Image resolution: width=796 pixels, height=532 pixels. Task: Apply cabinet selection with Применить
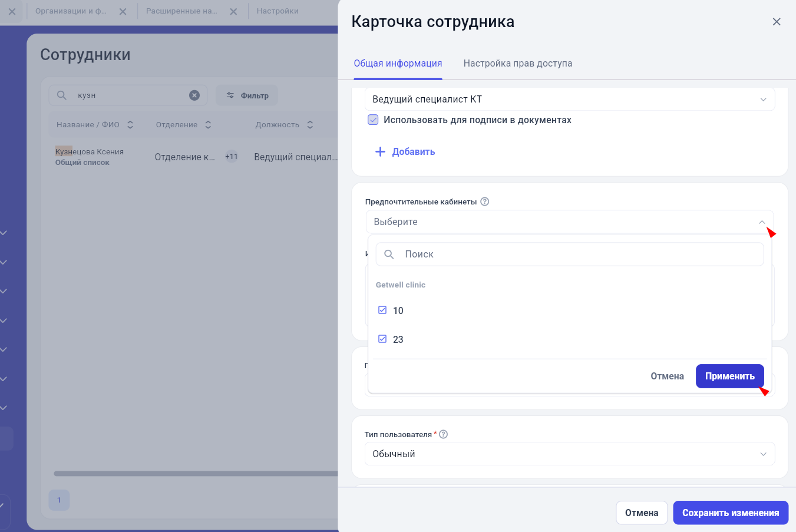click(x=729, y=376)
